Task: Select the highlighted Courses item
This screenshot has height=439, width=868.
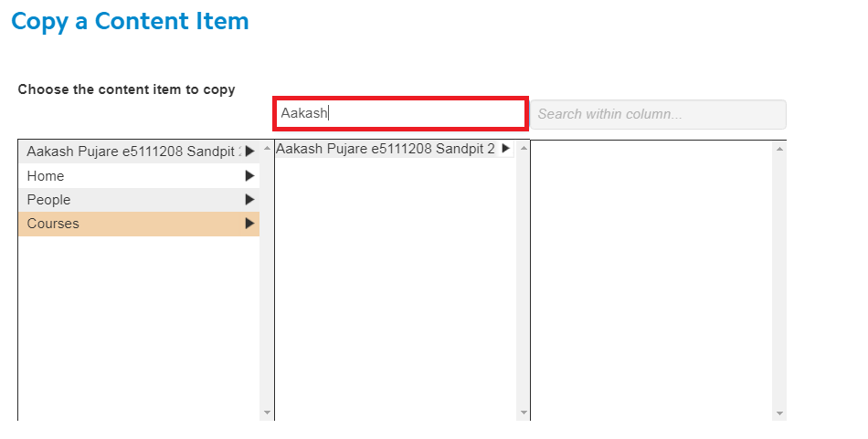Action: tap(139, 224)
